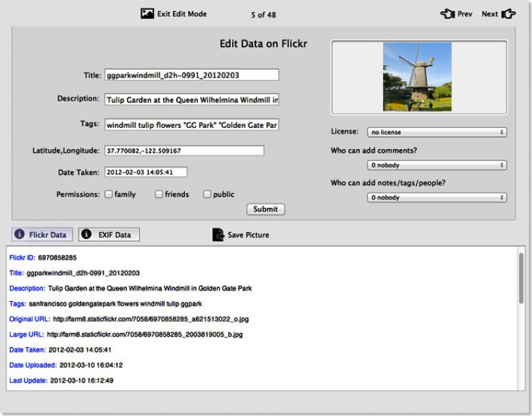532x416 pixels.
Task: Click the Title value in Flickr data list
Action: (83, 273)
